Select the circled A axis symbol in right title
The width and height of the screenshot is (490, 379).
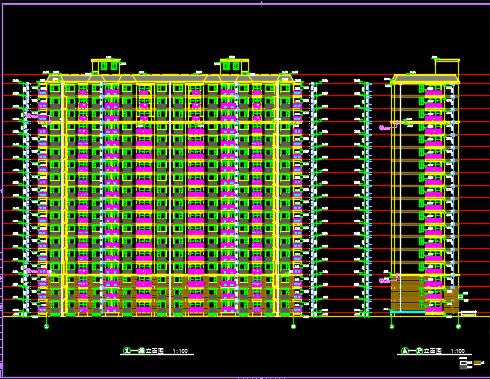click(x=404, y=351)
